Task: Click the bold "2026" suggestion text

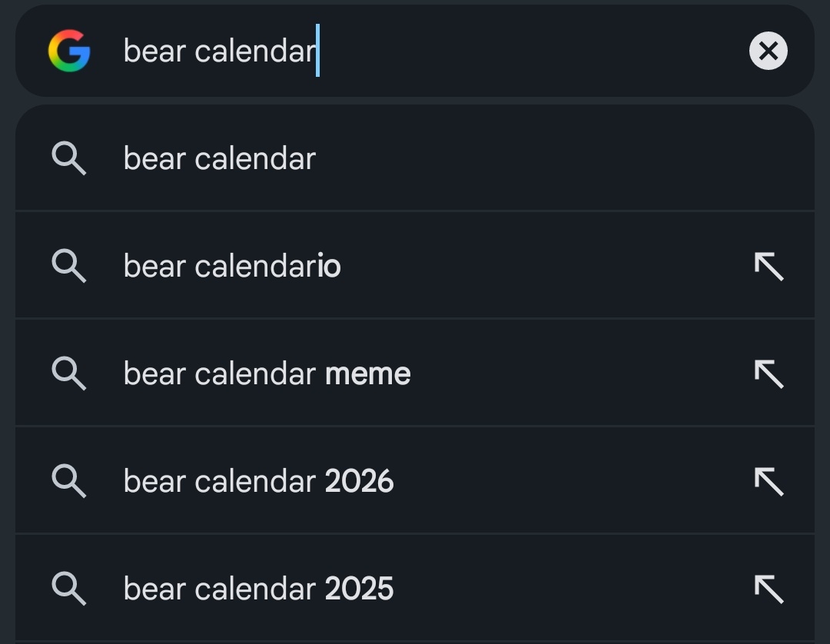Action: 359,482
